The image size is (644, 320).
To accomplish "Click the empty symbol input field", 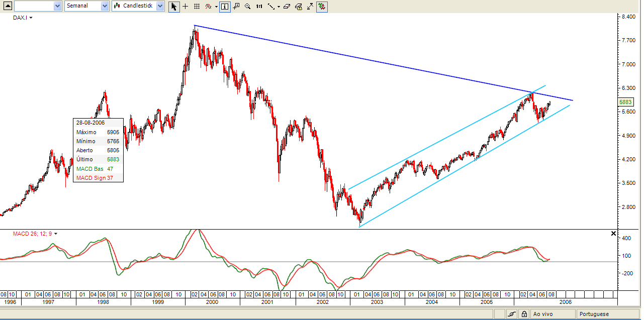I will coord(35,7).
